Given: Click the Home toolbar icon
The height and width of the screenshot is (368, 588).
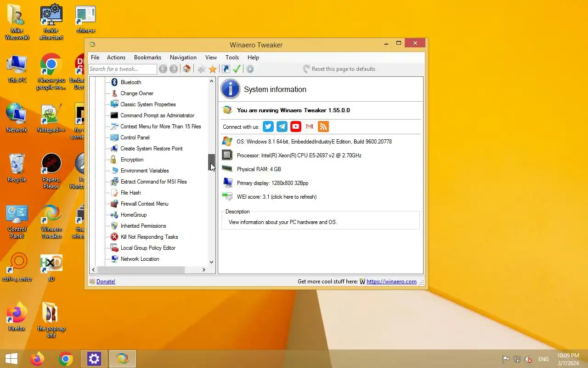Looking at the screenshot, I should (187, 69).
